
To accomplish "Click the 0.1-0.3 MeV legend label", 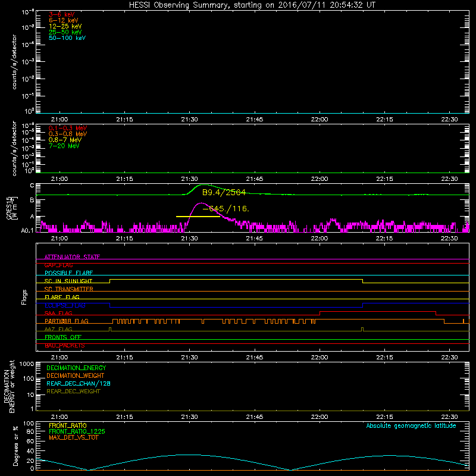I will point(68,128).
